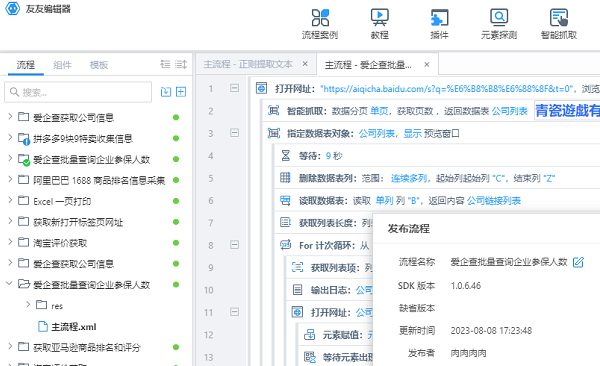Viewport: 600px width, 366px height.
Task: Collapse the code block at line 3
Action: point(235,133)
